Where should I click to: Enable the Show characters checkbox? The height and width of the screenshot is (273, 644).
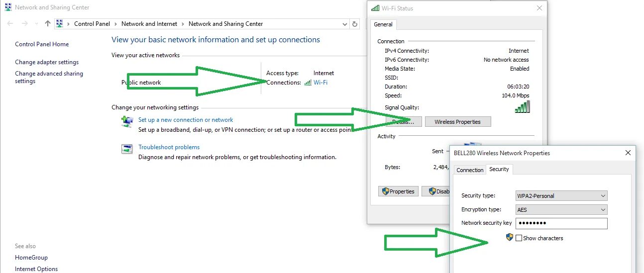(519, 238)
